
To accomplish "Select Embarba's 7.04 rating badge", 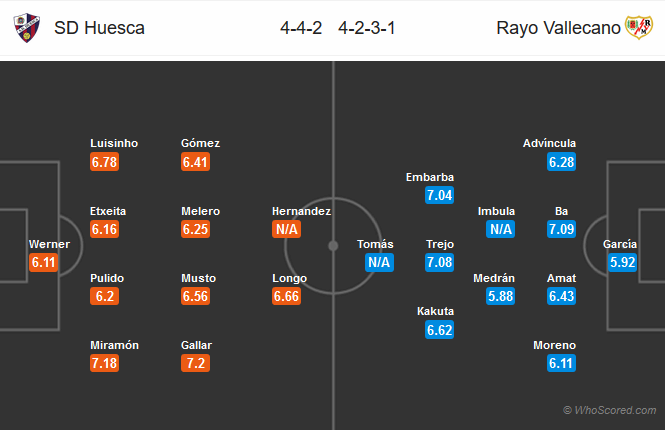I will (x=439, y=195).
